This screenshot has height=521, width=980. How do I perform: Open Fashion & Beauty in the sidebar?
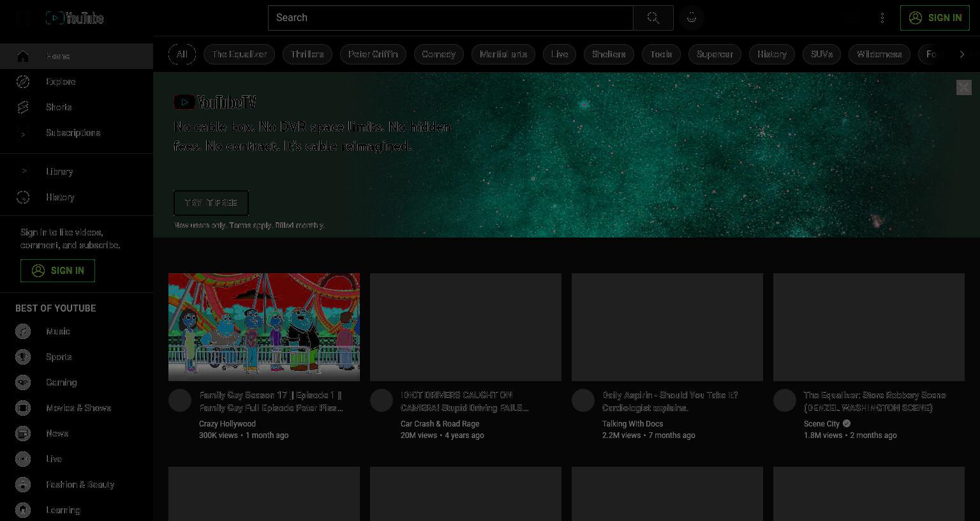77,485
